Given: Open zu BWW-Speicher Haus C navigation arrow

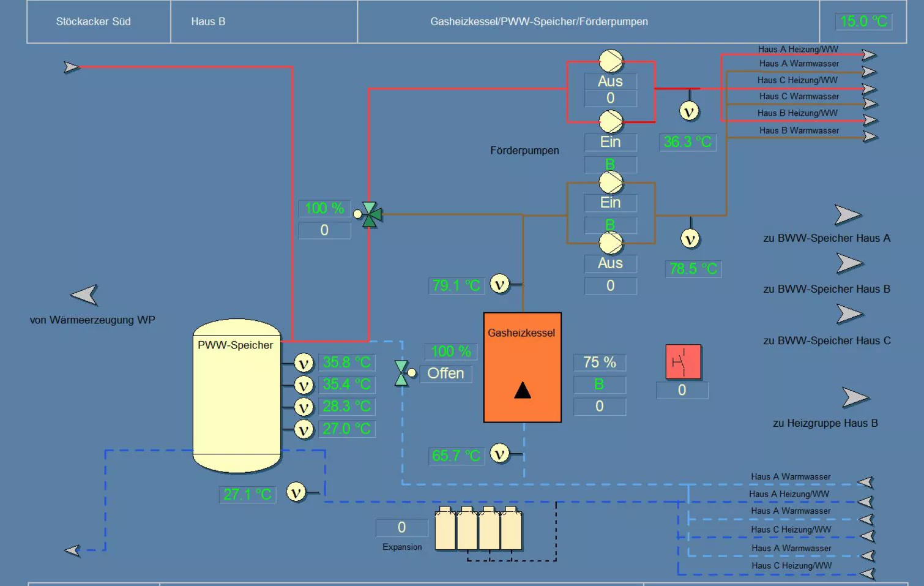Looking at the screenshot, I should tap(849, 314).
